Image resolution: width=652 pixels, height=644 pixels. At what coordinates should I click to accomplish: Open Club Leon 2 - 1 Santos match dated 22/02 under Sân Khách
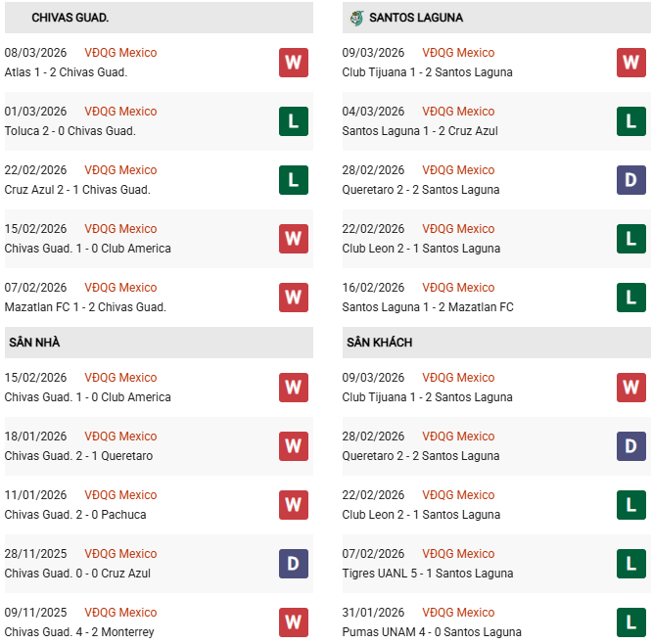click(421, 515)
